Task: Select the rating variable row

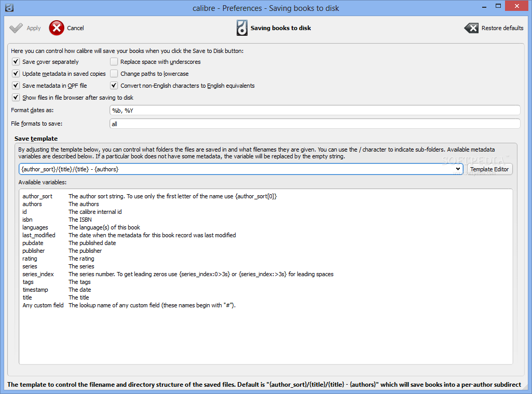Action: 58,259
